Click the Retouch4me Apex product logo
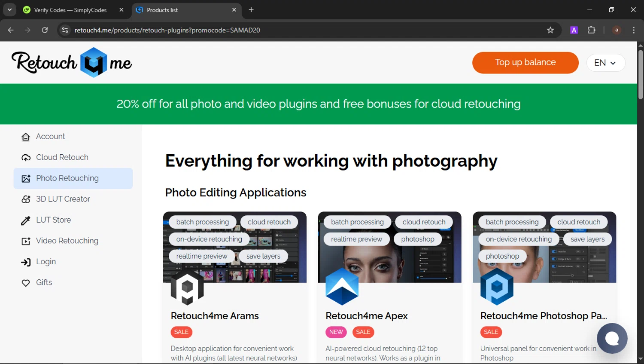644x364 pixels. (342, 287)
